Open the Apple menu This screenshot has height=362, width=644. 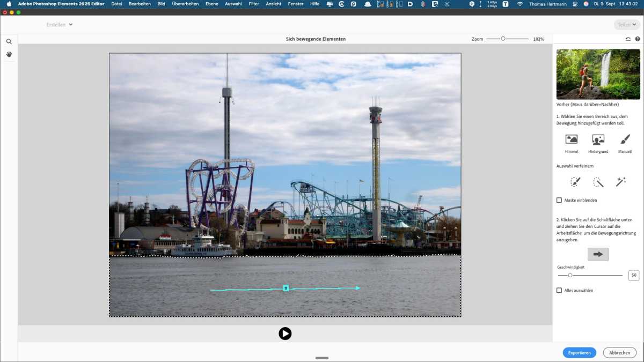click(9, 4)
